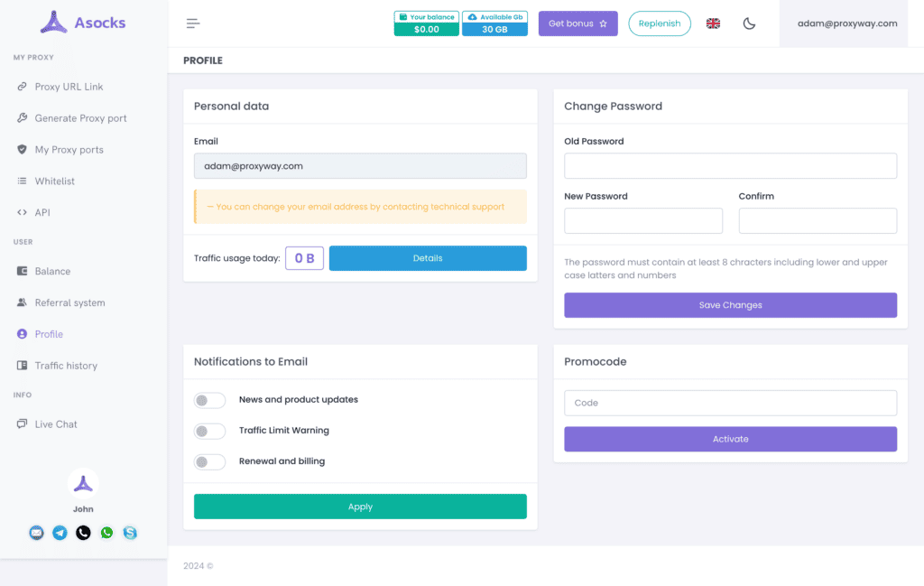Toggle dark mode with moon icon

[x=749, y=23]
